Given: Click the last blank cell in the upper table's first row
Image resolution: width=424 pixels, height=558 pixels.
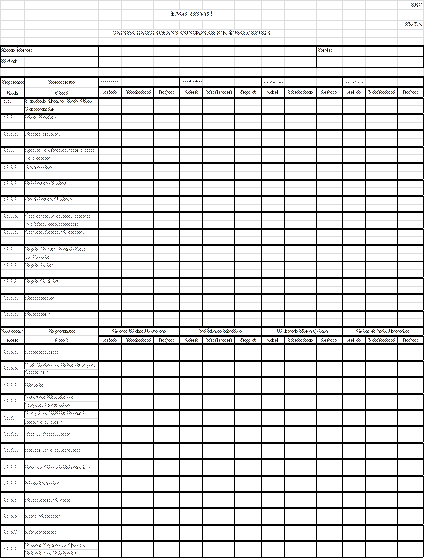Looking at the screenshot, I should pyautogui.click(x=410, y=106).
